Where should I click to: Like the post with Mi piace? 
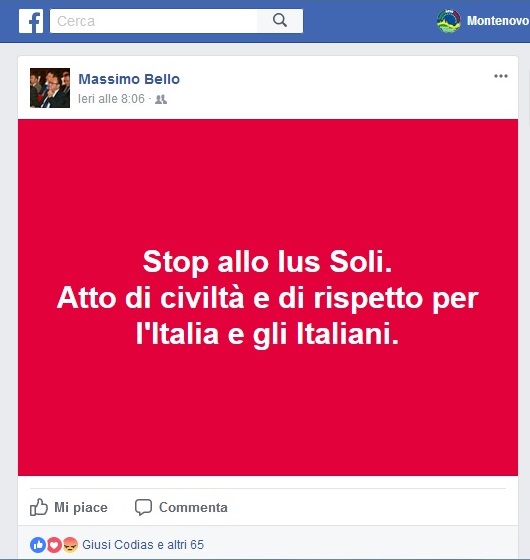pos(69,507)
